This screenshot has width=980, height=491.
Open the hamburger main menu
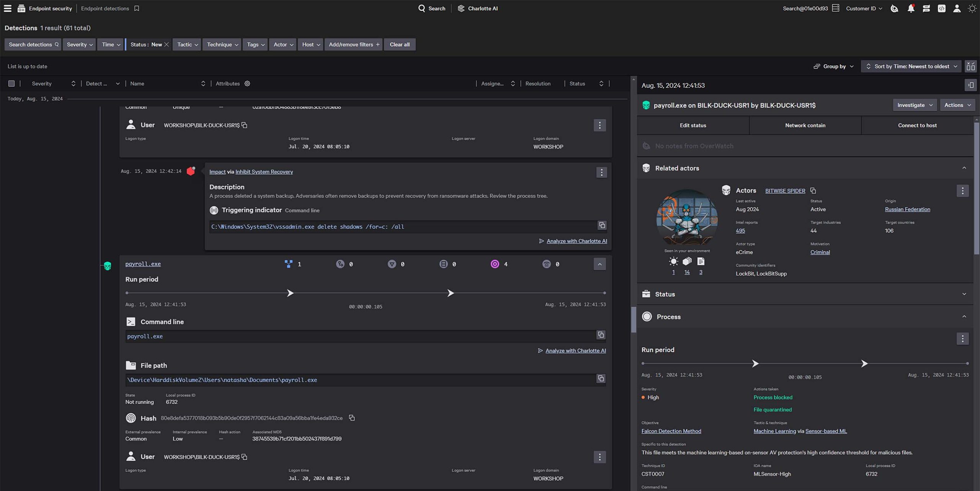pos(8,8)
